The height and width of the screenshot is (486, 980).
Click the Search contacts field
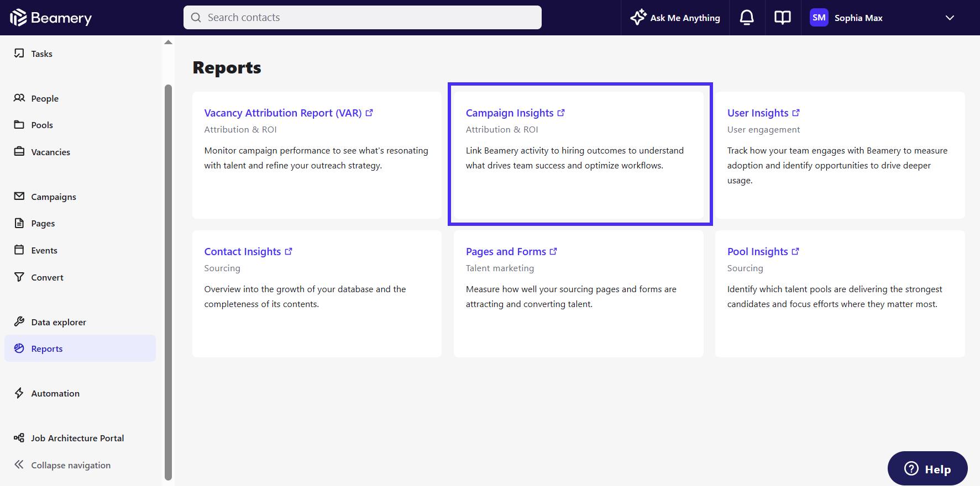363,18
